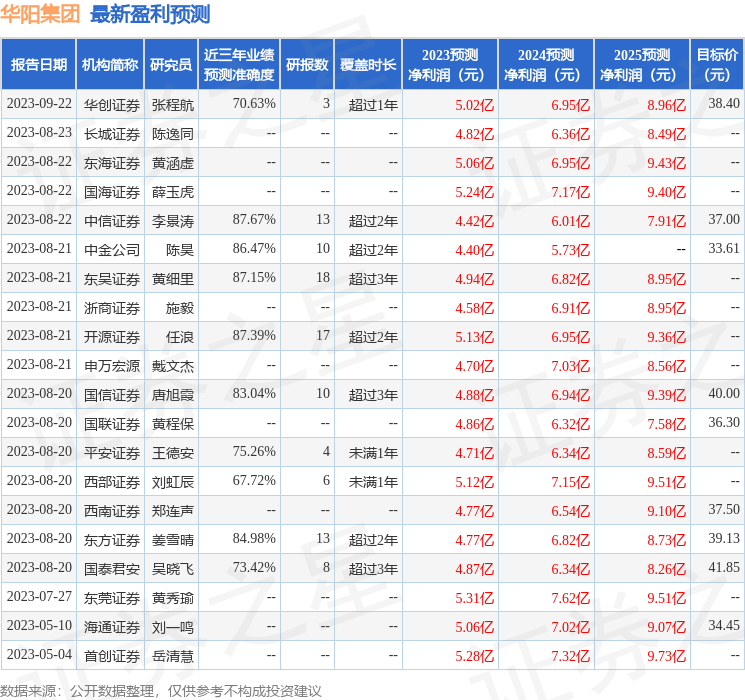Click 2025 profit forecast 7.58亿
This screenshot has height=700, width=745.
click(667, 424)
